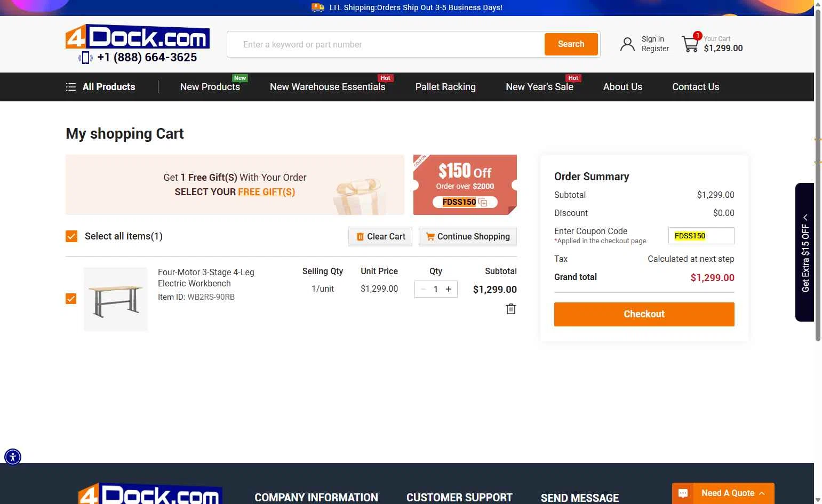The width and height of the screenshot is (822, 504).
Task: Click the chat icon in Need A Quote
Action: point(683,493)
